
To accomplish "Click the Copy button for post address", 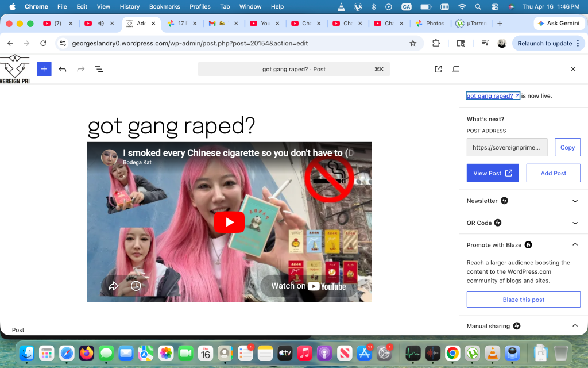I will (x=567, y=147).
